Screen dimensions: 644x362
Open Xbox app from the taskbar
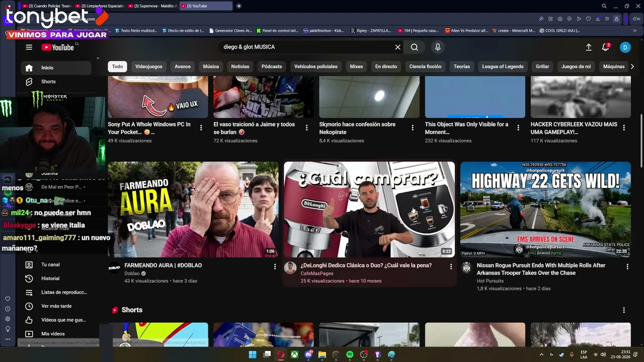[294, 354]
